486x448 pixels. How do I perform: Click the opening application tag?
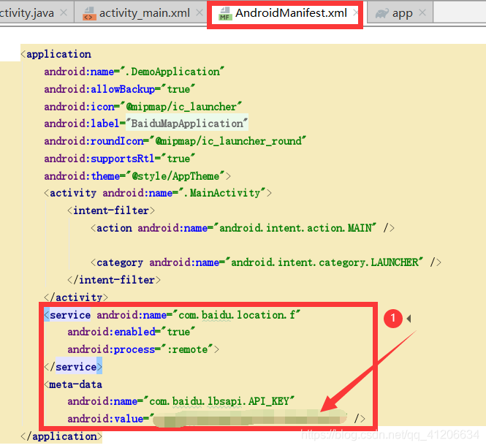click(56, 54)
